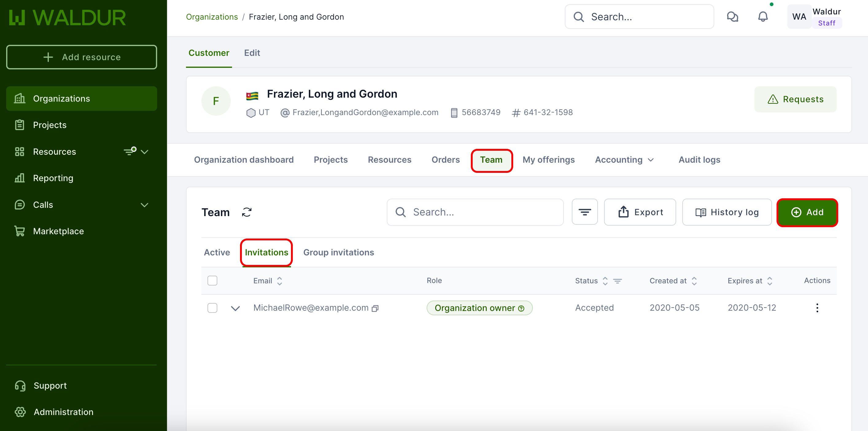Click the table filter icon button
This screenshot has width=868, height=431.
pyautogui.click(x=584, y=212)
